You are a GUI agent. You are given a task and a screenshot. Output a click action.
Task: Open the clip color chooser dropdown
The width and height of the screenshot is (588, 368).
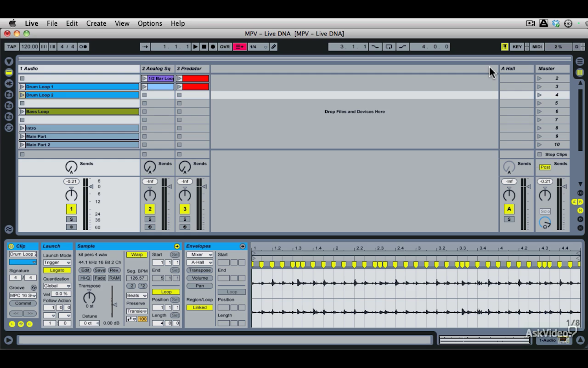pos(23,262)
